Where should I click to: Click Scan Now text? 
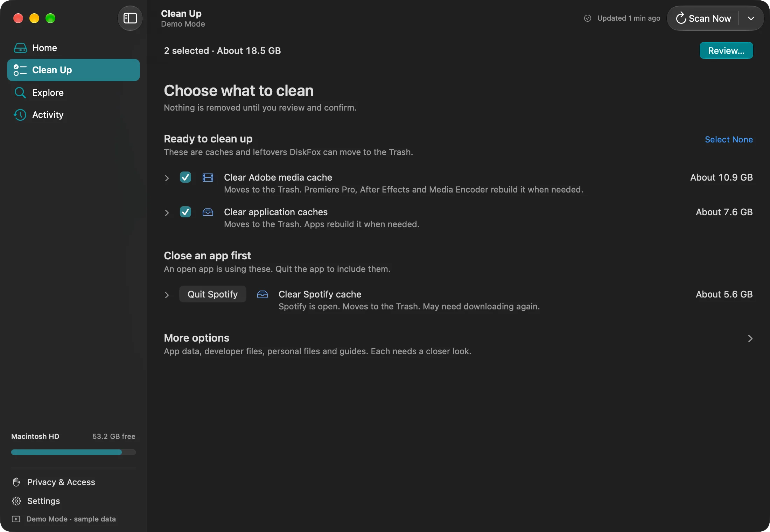point(710,18)
